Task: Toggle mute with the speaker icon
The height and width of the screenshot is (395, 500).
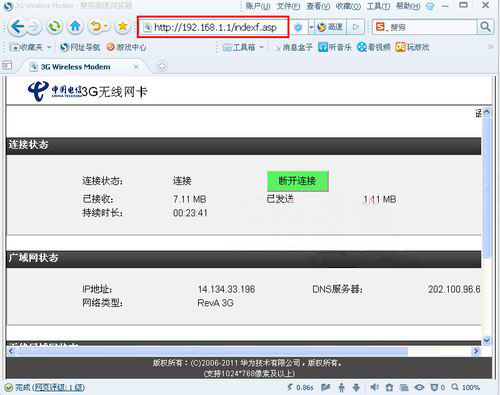Action: (374, 387)
